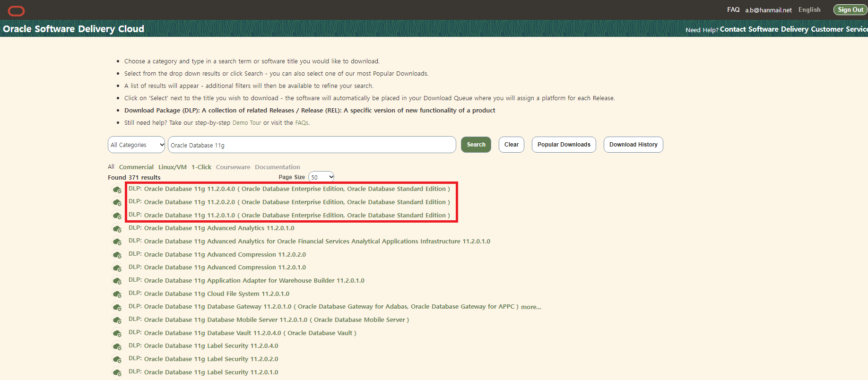Open the Page Size dropdown
Image resolution: width=868 pixels, height=380 pixels.
[x=321, y=177]
